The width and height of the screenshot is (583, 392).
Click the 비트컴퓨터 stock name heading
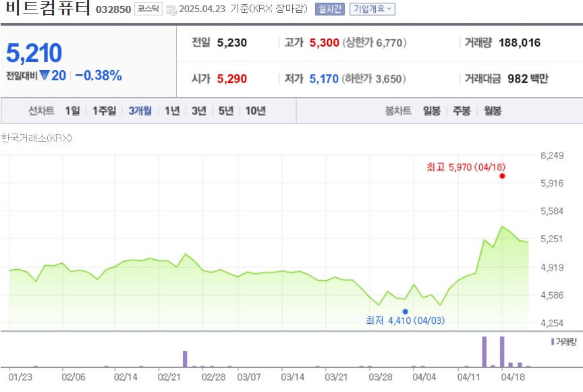click(48, 8)
